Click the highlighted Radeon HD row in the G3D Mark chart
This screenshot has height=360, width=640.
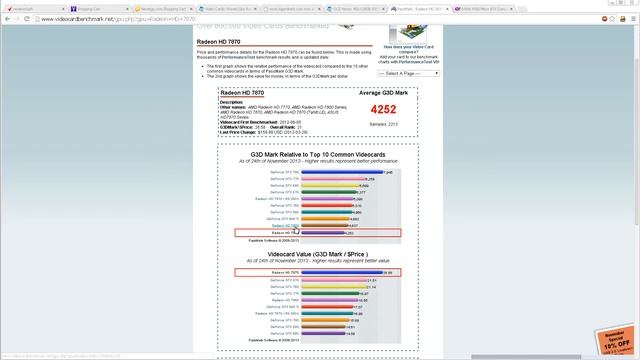click(318, 233)
